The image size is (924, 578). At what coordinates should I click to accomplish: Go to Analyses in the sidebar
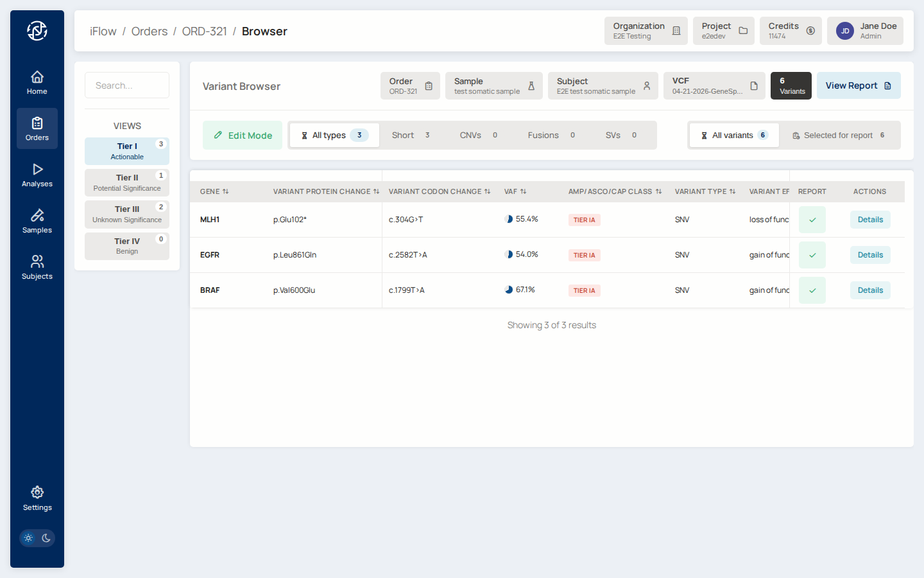(37, 175)
